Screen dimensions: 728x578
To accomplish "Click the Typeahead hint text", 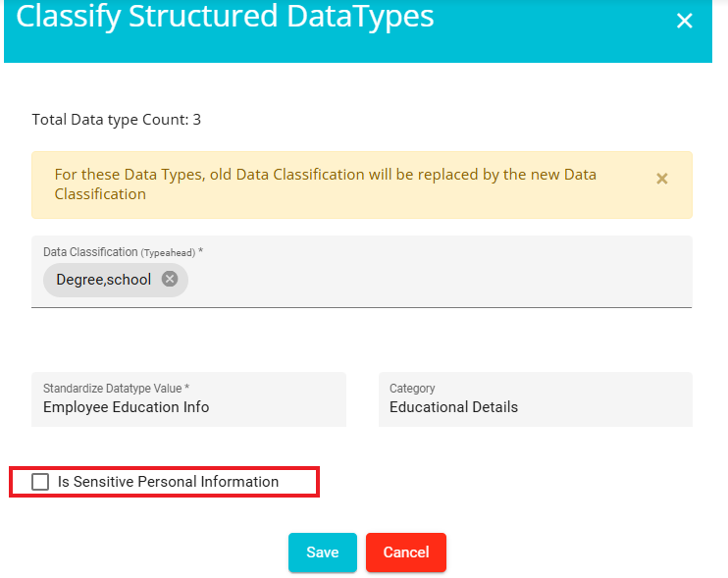I will 168,253.
